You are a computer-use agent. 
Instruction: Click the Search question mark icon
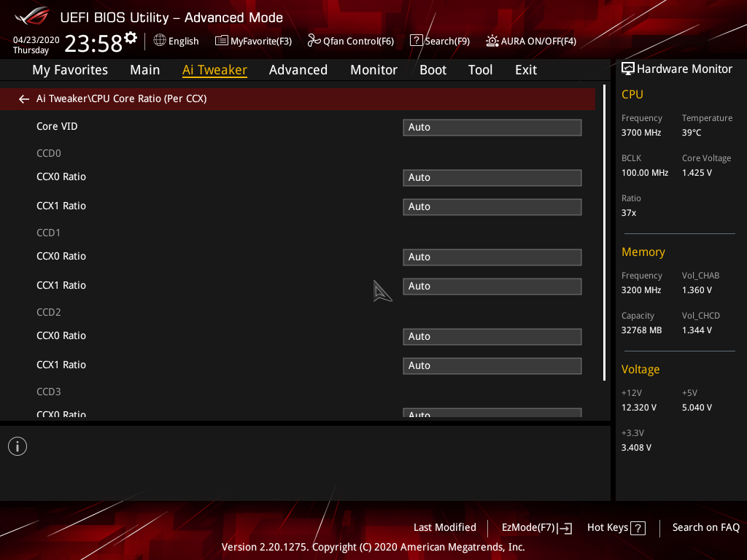416,41
